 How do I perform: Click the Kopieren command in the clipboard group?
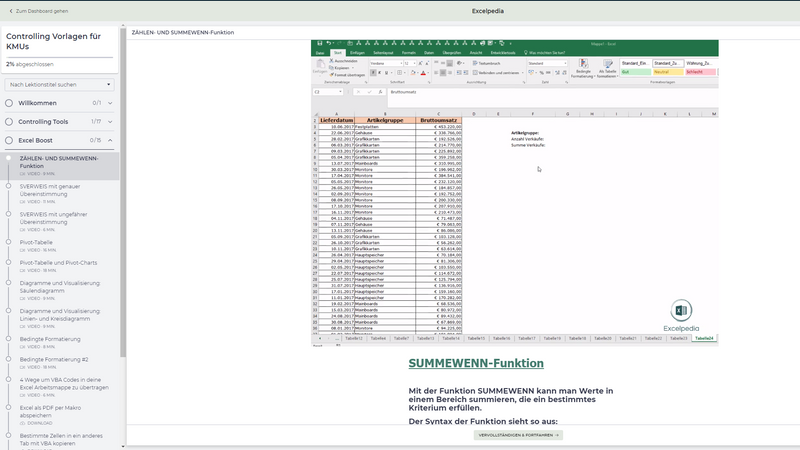(340, 68)
